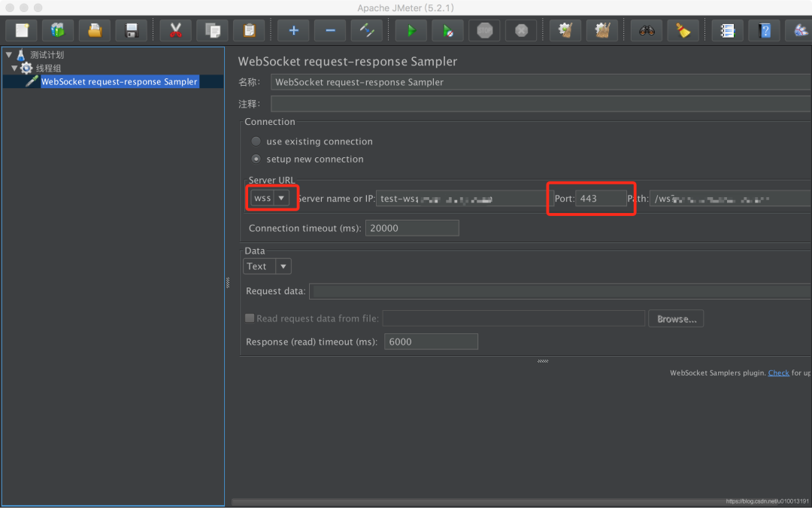This screenshot has height=508, width=812.
Task: Click the rightmost partially visible toolbar icon
Action: tap(798, 31)
